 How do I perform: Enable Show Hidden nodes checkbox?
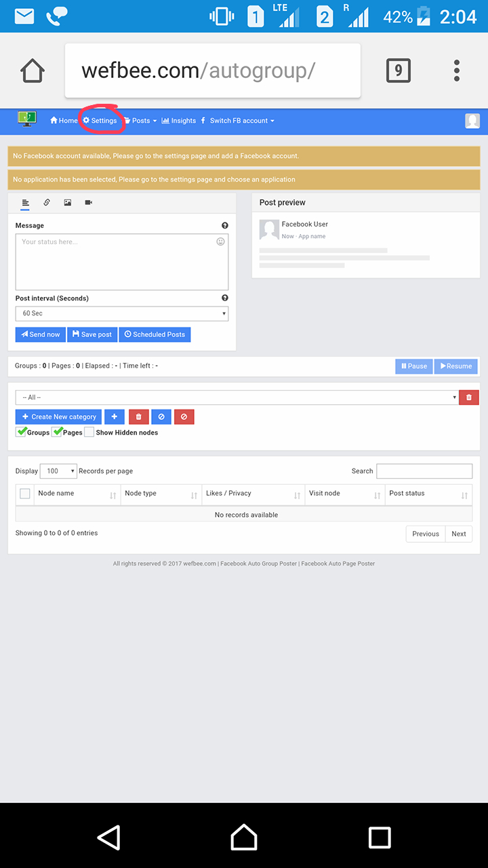89,432
